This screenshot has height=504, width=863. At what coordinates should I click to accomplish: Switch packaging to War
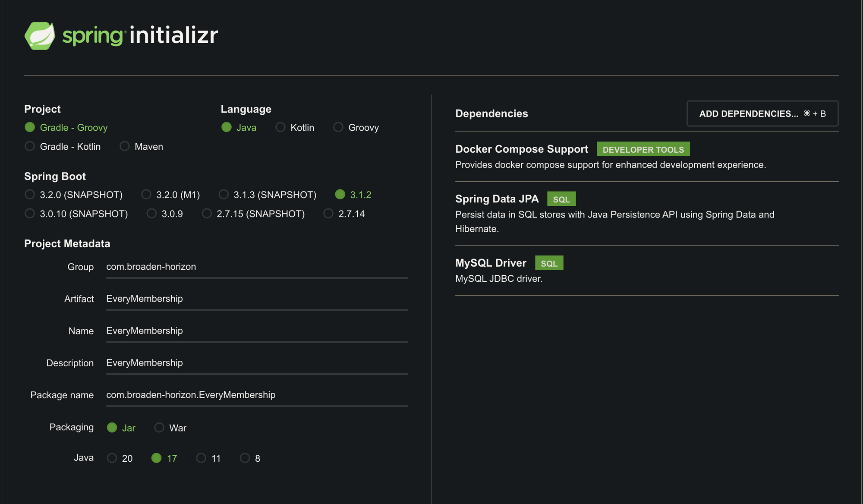coord(159,428)
